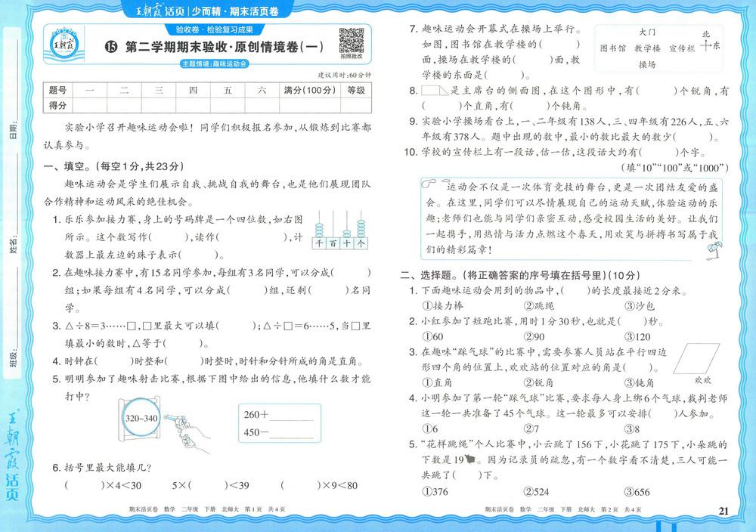Click the round 王朝霞 logo badge

(64, 44)
